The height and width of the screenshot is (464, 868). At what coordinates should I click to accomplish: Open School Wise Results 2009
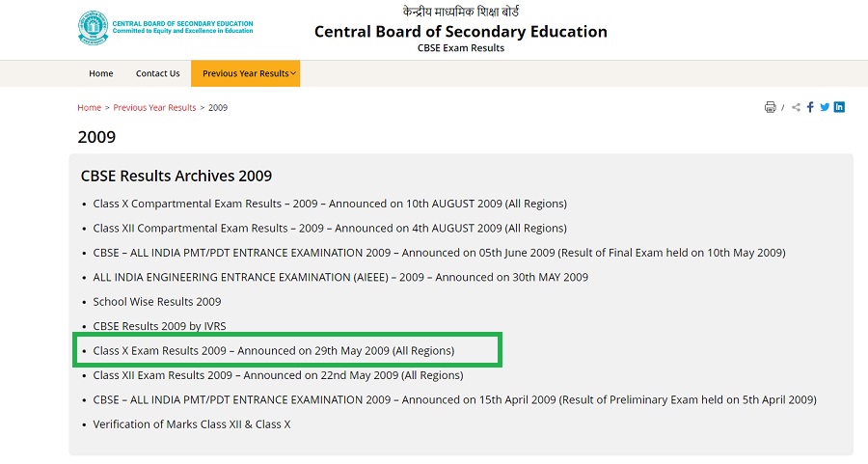click(x=157, y=302)
